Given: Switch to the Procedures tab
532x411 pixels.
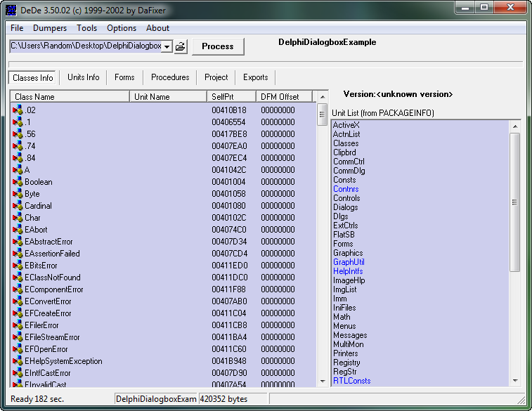Looking at the screenshot, I should 170,77.
